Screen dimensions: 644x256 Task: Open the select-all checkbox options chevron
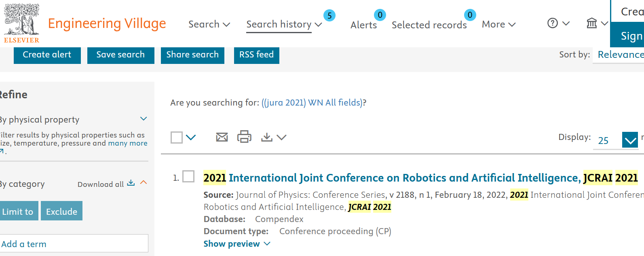[x=191, y=138]
